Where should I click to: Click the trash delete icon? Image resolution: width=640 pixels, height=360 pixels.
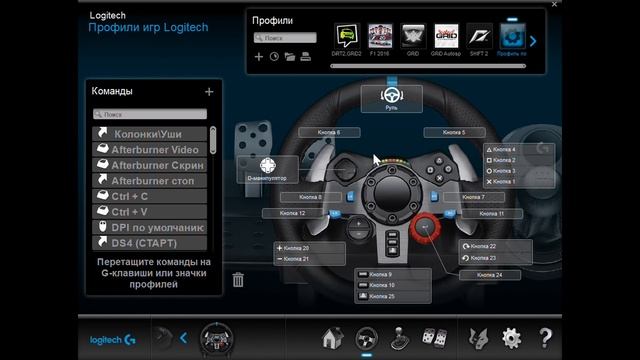coord(238,280)
